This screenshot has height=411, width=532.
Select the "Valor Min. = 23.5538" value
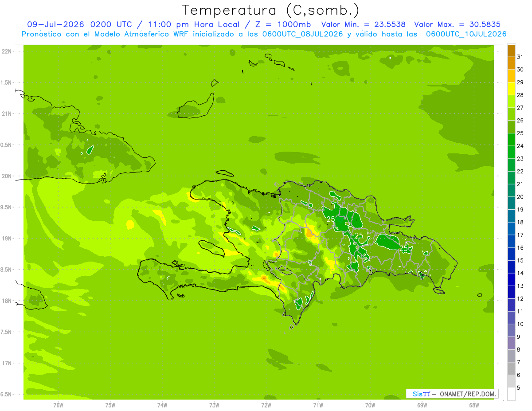click(363, 24)
